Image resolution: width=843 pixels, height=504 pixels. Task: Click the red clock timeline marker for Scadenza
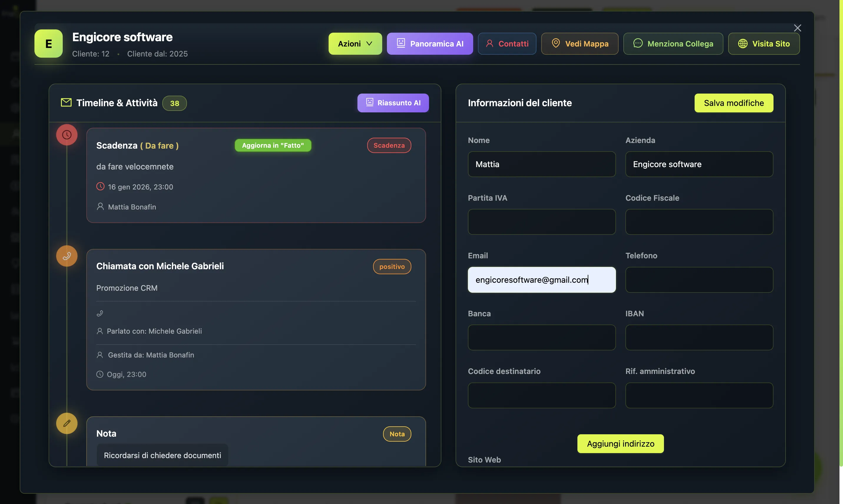pyautogui.click(x=67, y=135)
